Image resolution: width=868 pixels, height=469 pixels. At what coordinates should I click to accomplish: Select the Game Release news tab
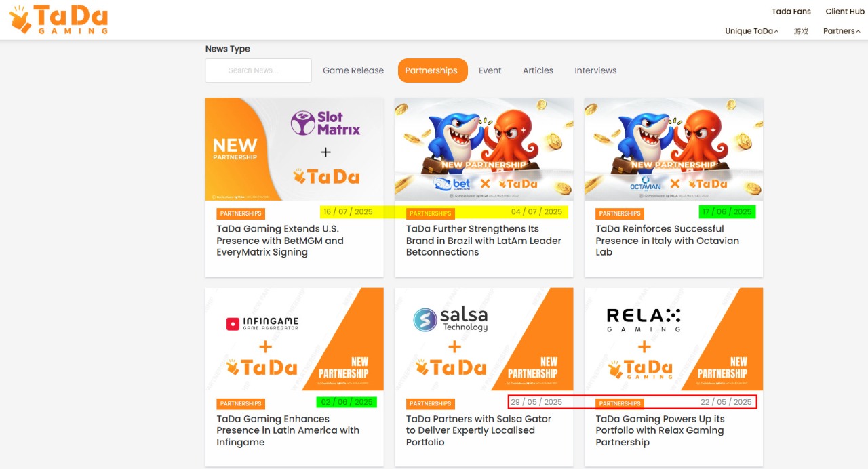coord(353,70)
